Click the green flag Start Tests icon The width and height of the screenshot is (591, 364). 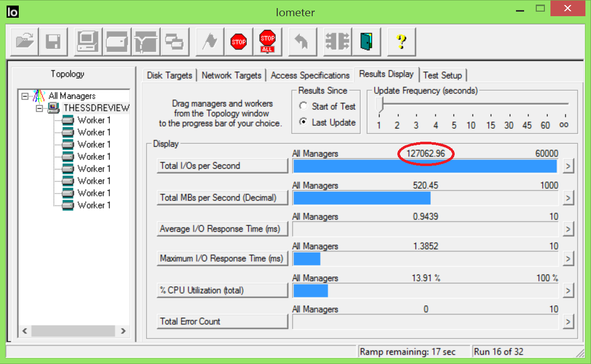pos(209,42)
